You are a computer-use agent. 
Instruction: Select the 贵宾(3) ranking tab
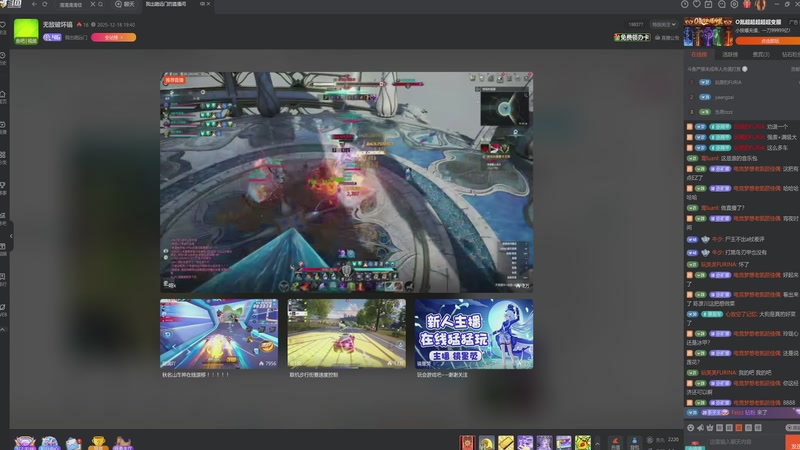tap(761, 55)
